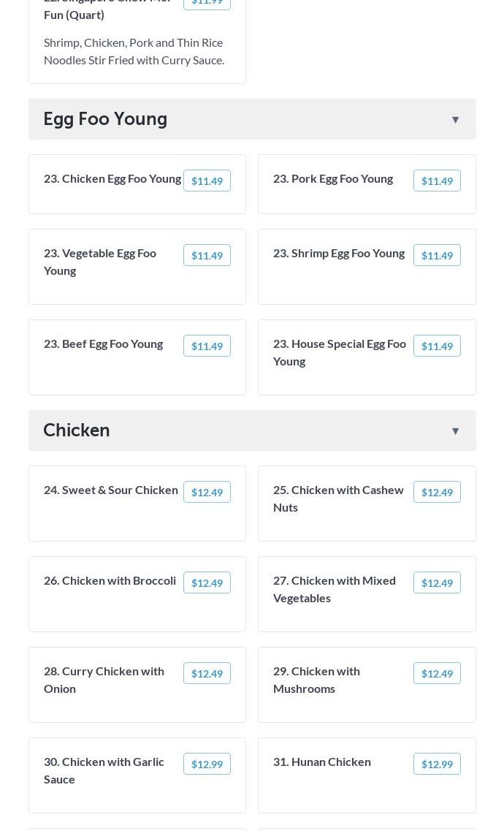
Task: Open the Chicken with Broccoli item
Action: pos(137,594)
